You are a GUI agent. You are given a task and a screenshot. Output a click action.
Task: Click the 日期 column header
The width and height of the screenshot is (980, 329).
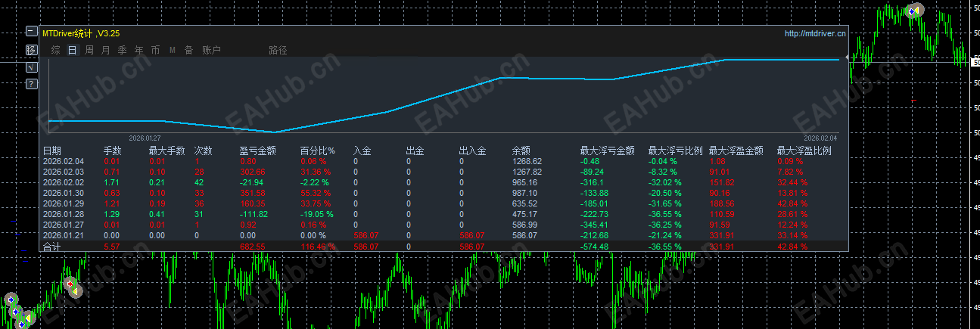pyautogui.click(x=52, y=151)
